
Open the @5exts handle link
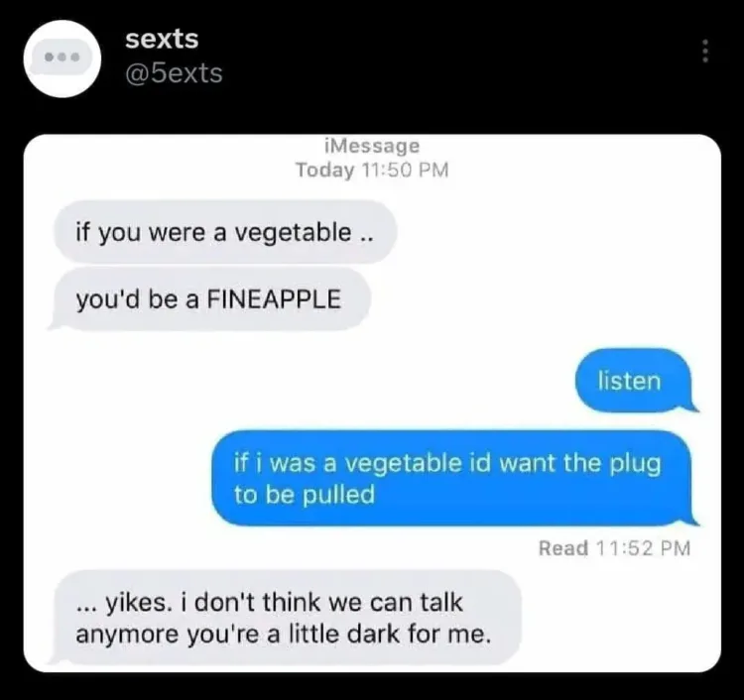tap(174, 73)
